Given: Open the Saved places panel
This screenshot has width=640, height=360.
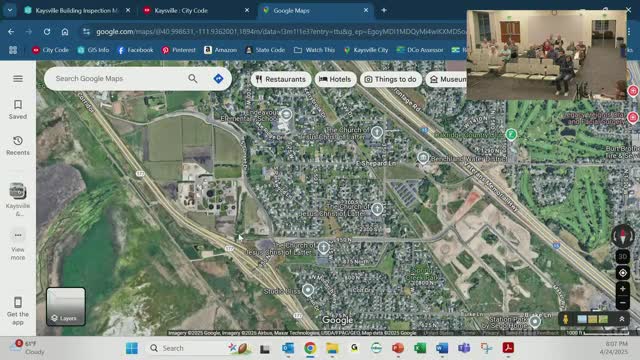Looking at the screenshot, I should tap(18, 109).
